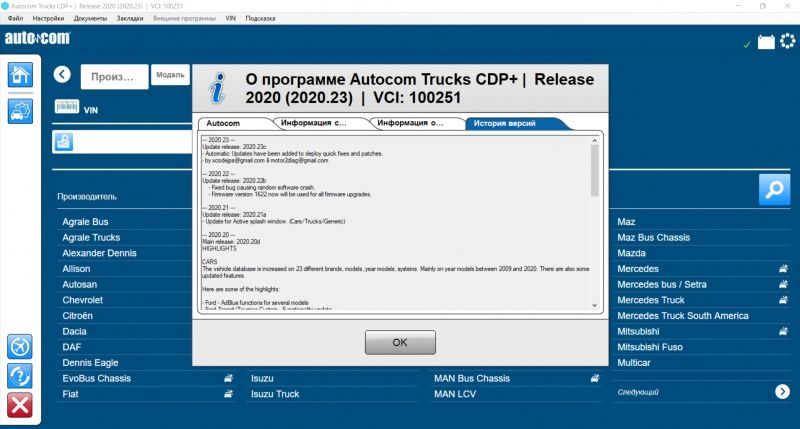Click the car icon next to MAN Bus Chassis
This screenshot has width=800, height=429.
pyautogui.click(x=595, y=378)
